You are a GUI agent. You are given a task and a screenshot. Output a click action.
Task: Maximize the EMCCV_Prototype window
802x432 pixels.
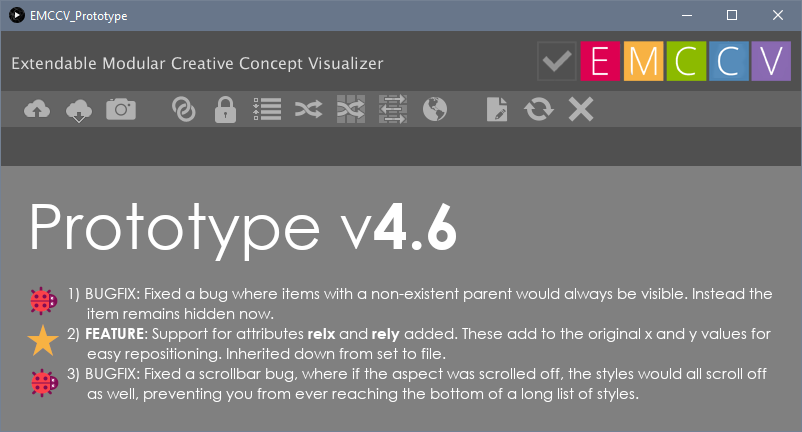(732, 15)
